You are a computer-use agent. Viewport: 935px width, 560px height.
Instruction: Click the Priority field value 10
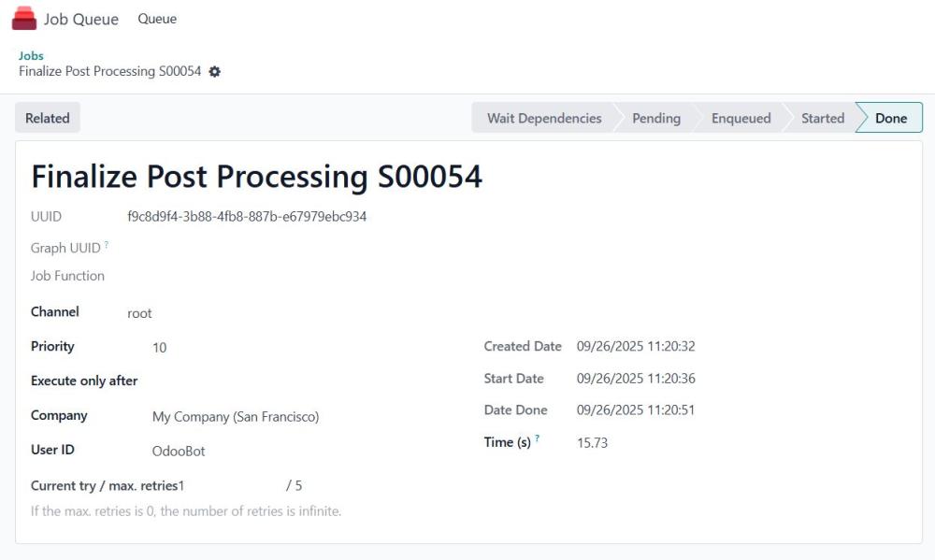point(160,348)
